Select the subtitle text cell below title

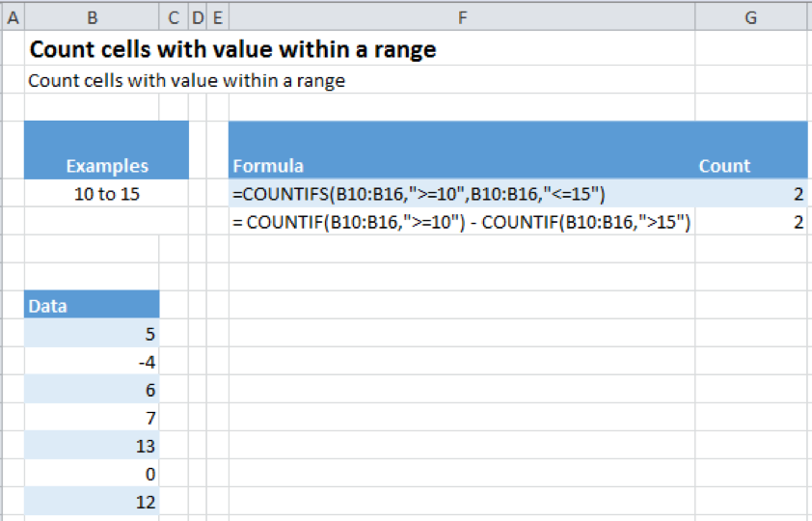pos(186,80)
